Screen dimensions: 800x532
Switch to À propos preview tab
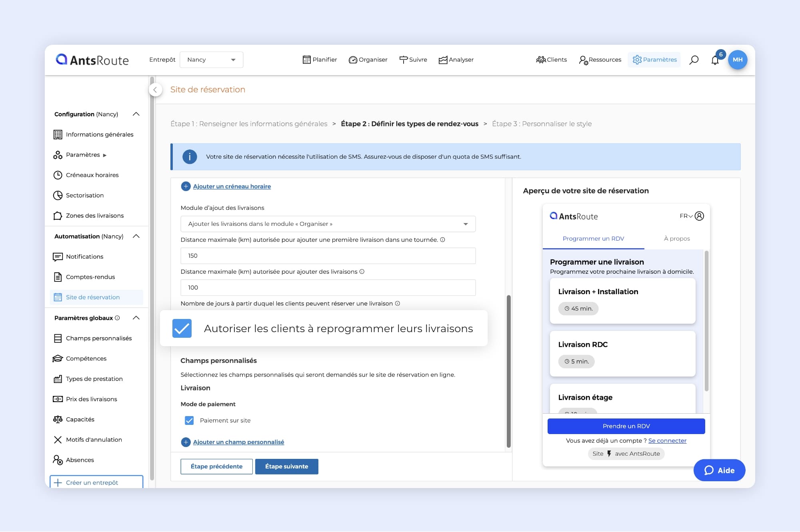[676, 239]
